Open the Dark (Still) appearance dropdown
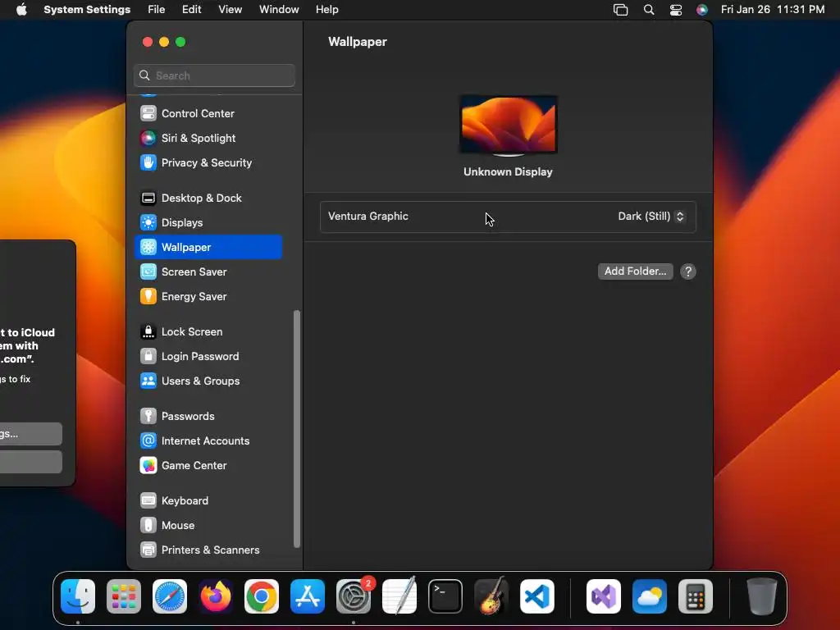 (x=651, y=217)
